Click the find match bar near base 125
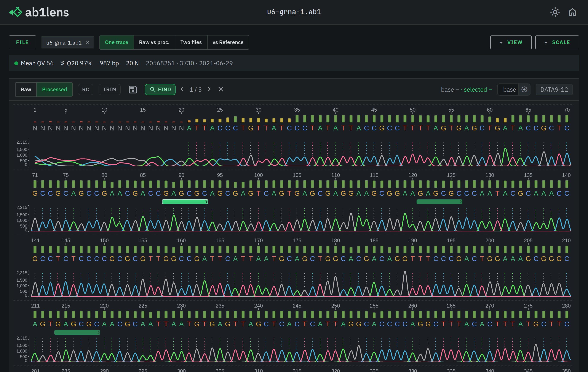Screen dimensions: 588x372 click(439, 202)
